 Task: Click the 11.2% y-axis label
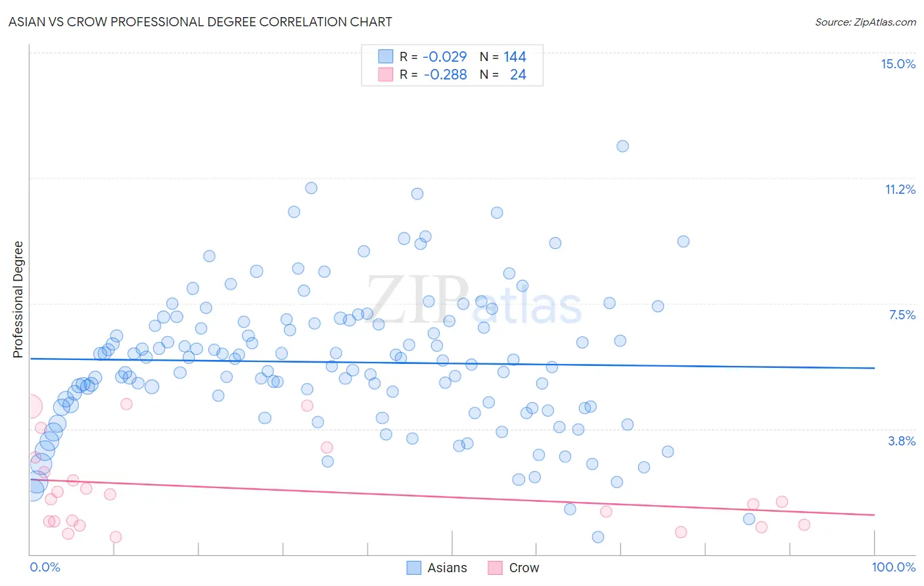click(900, 189)
